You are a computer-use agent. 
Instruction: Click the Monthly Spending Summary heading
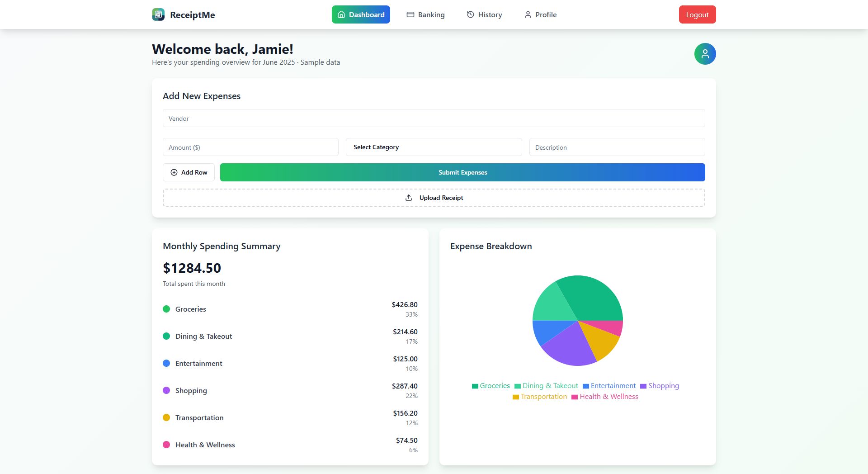[222, 246]
